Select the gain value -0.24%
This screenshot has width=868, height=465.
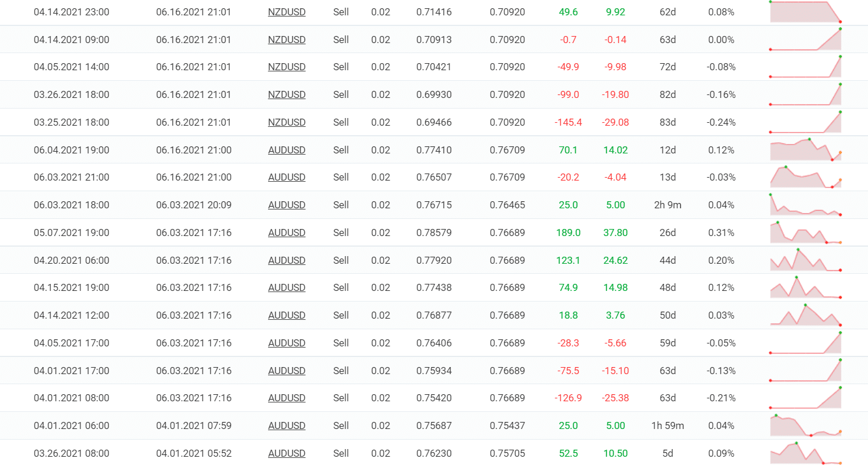721,122
